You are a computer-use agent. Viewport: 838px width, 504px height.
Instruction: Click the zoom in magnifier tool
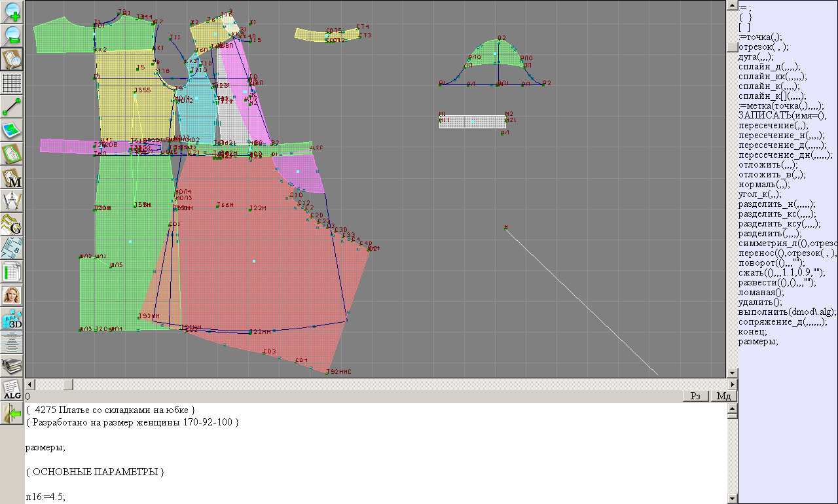point(12,12)
